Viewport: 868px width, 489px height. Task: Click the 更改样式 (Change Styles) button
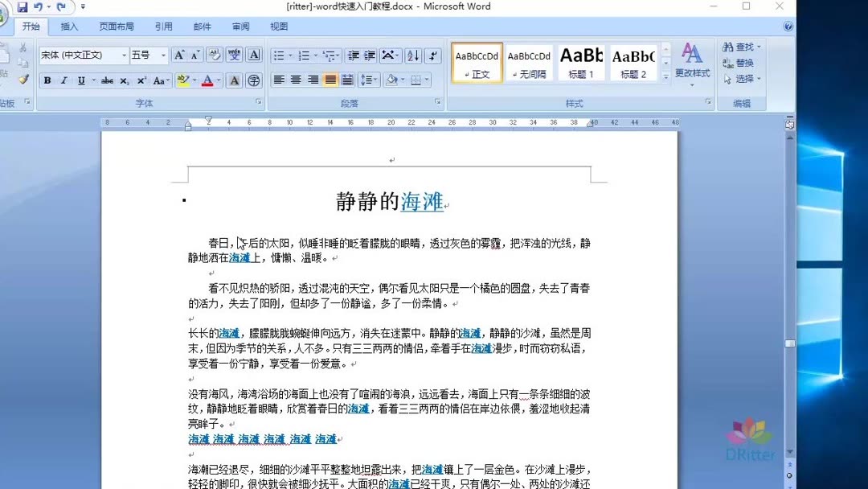pyautogui.click(x=691, y=66)
